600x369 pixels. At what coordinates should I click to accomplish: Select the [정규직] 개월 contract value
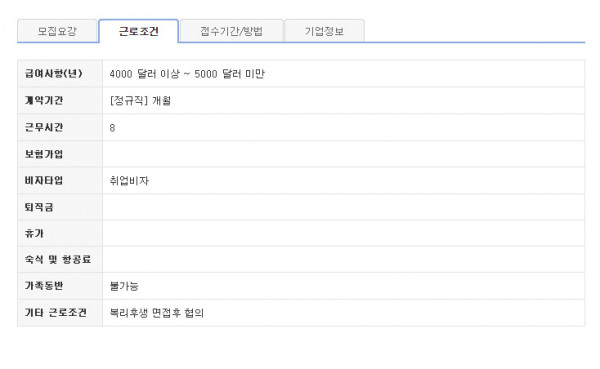[x=140, y=101]
